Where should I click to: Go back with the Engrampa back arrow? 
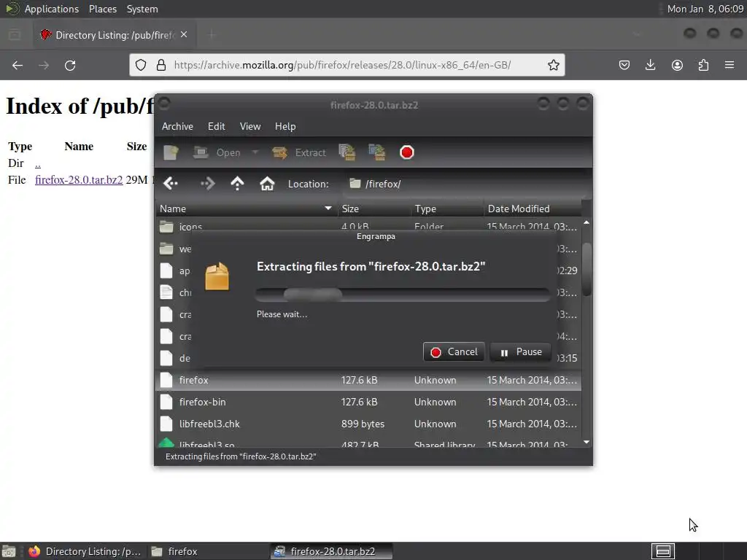pos(170,183)
